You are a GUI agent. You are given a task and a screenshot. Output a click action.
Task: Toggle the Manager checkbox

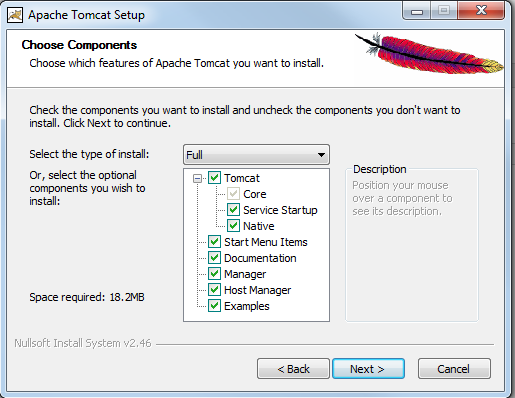click(214, 274)
